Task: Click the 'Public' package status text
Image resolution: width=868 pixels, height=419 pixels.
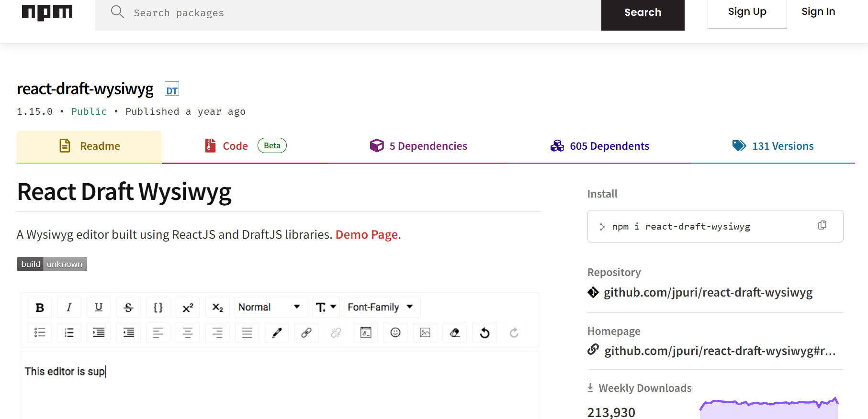Action: 89,111
